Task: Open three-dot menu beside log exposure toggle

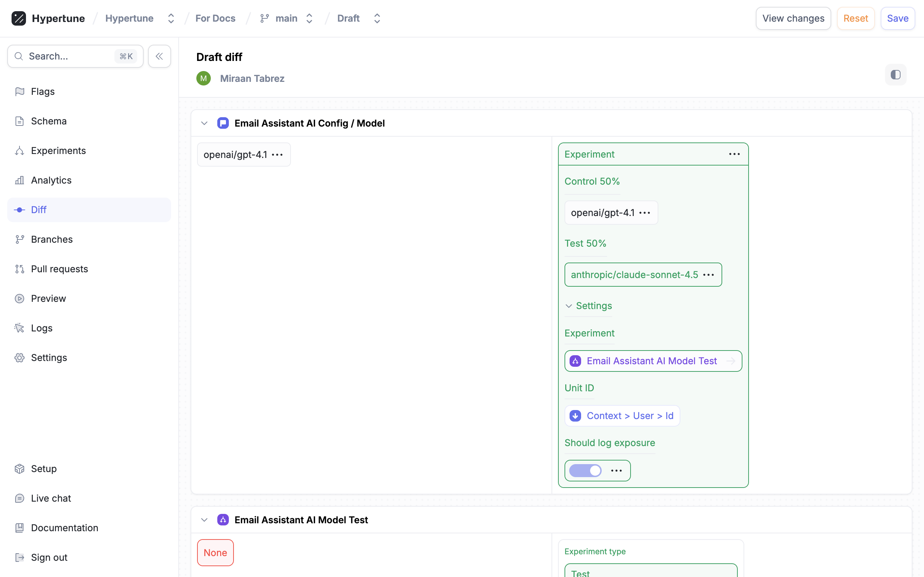Action: (x=616, y=471)
